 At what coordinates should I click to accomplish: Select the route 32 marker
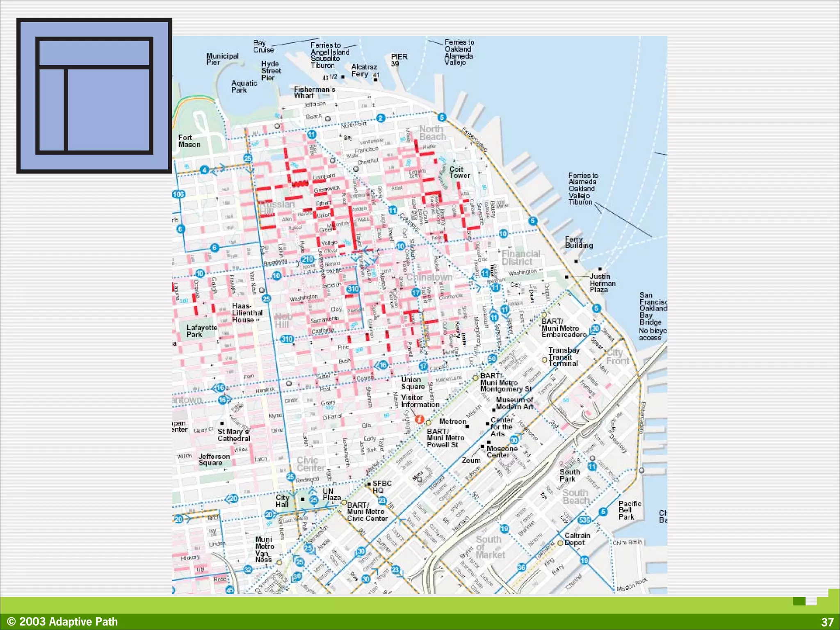pos(248,569)
